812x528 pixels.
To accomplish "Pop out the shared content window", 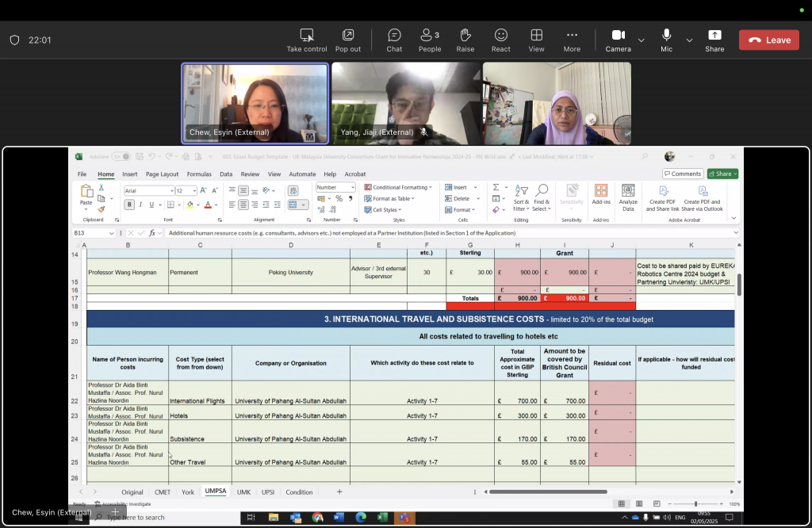I will point(347,40).
